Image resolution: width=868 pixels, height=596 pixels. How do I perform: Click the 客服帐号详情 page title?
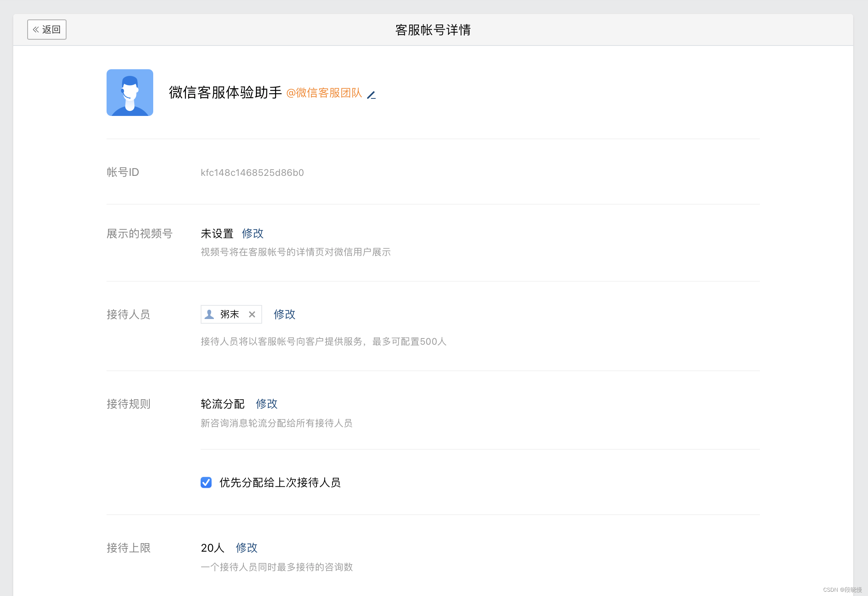pos(433,30)
